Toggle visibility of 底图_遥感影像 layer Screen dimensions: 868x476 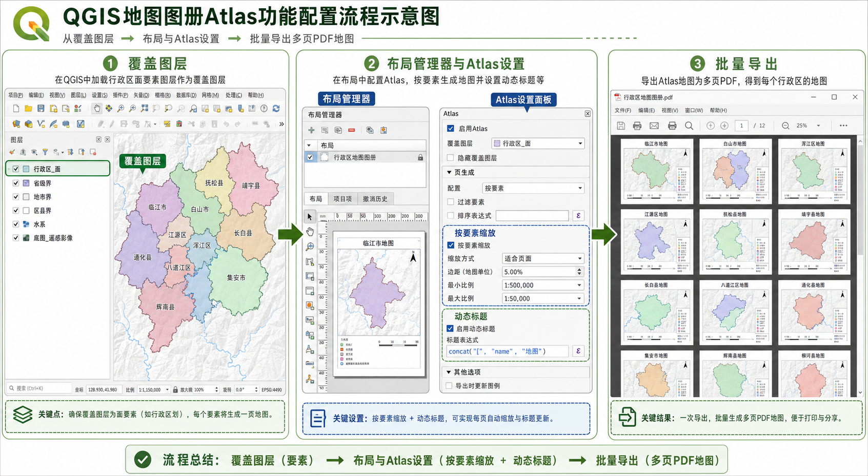pos(16,238)
